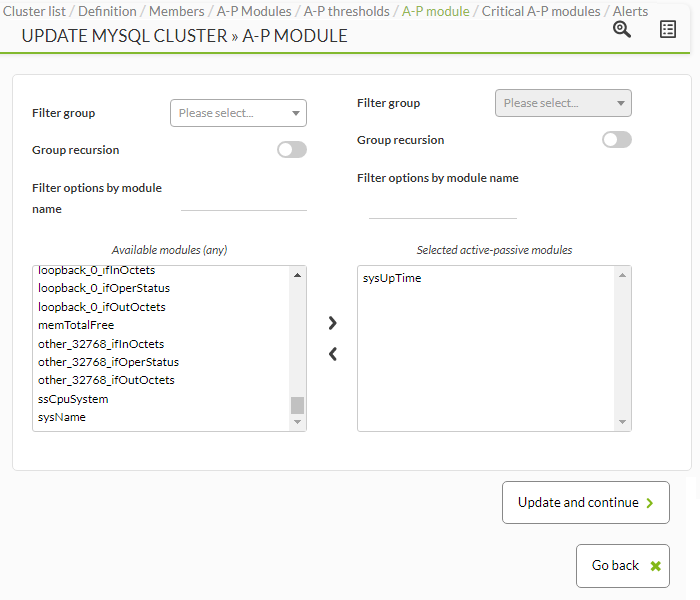Switch to A-P thresholds step
This screenshot has height=600, width=700.
[x=346, y=11]
